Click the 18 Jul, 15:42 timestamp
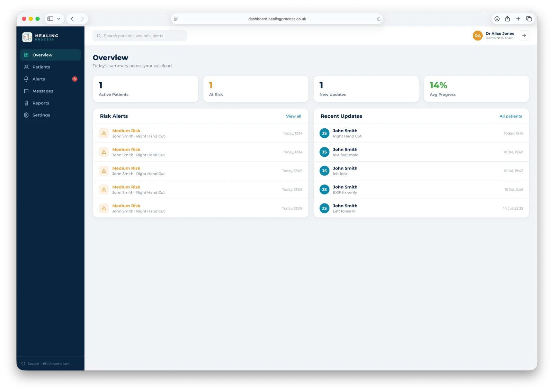554x392 pixels. [x=513, y=152]
